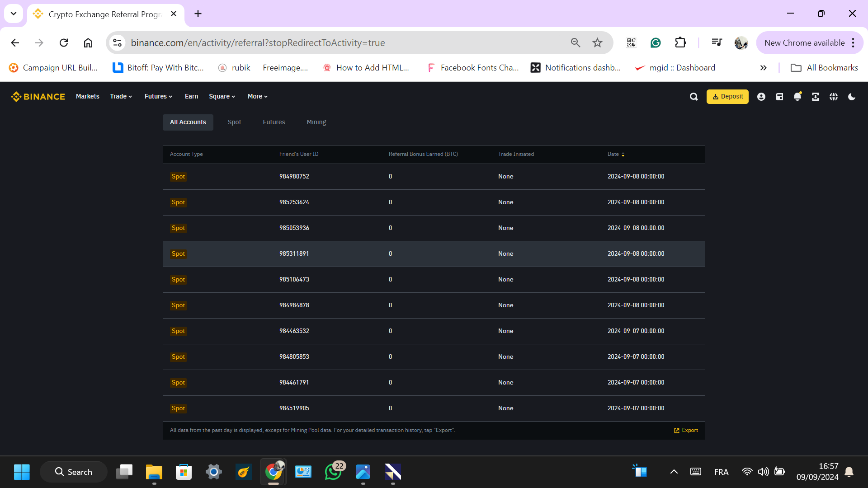
Task: Open the Binance notifications bell
Action: point(797,97)
